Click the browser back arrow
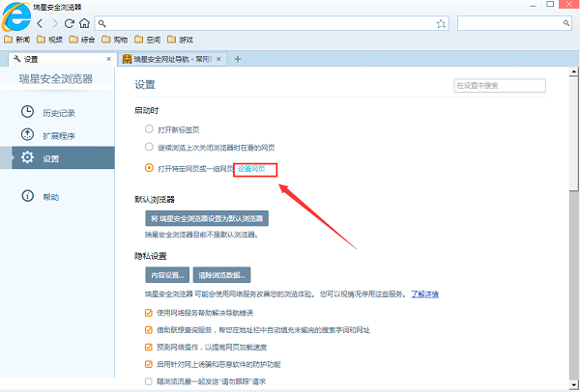 pos(40,23)
